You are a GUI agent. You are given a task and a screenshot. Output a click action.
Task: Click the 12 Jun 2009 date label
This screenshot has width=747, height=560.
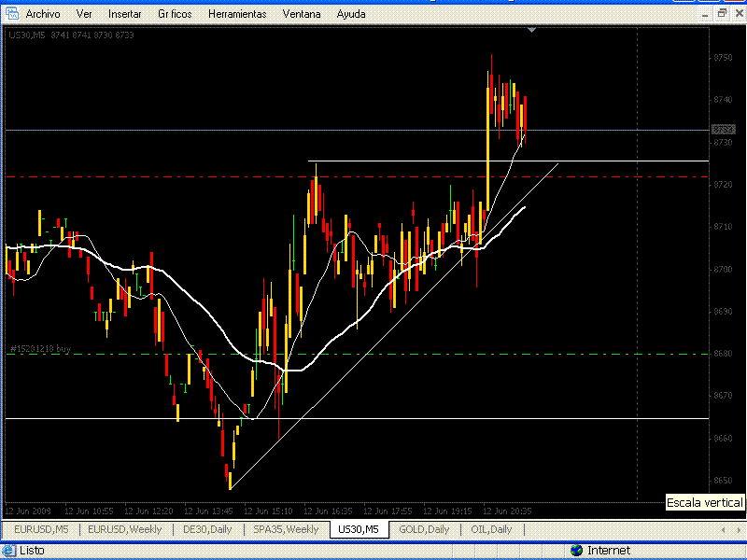(28, 511)
